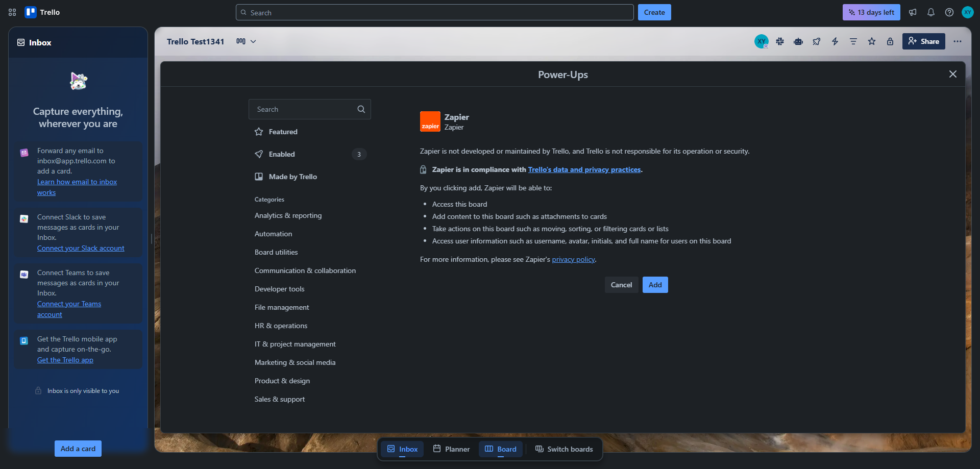Open HR & operations category
Viewport: 980px width, 469px height.
pyautogui.click(x=281, y=326)
